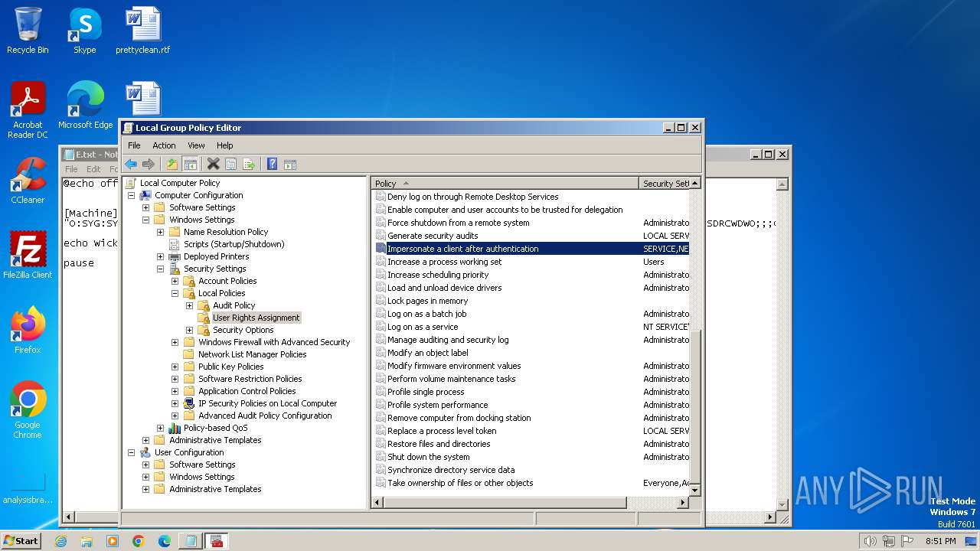Image resolution: width=980 pixels, height=551 pixels.
Task: Open Windows Media Player taskbar icon
Action: [113, 540]
